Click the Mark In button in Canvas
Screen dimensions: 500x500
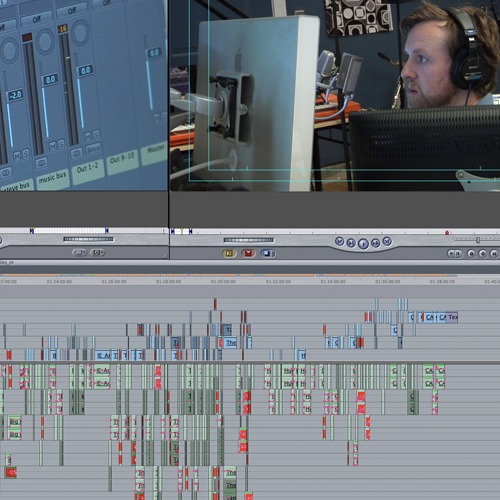(451, 254)
